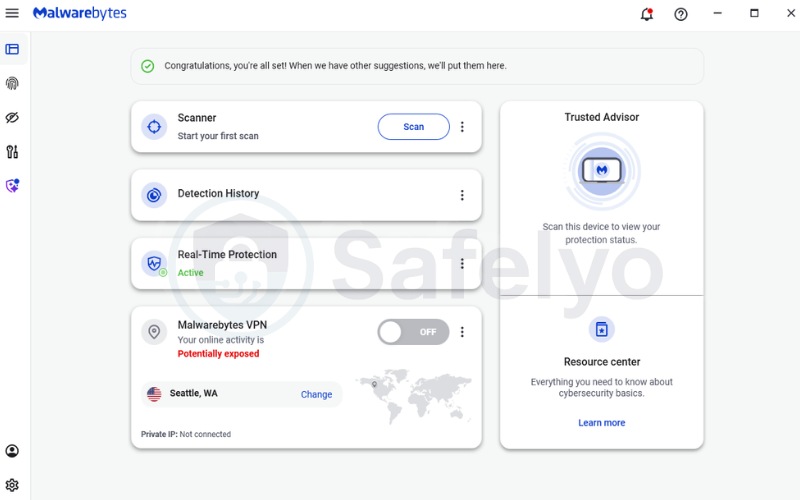Start a scan with the Scan button

tap(414, 127)
